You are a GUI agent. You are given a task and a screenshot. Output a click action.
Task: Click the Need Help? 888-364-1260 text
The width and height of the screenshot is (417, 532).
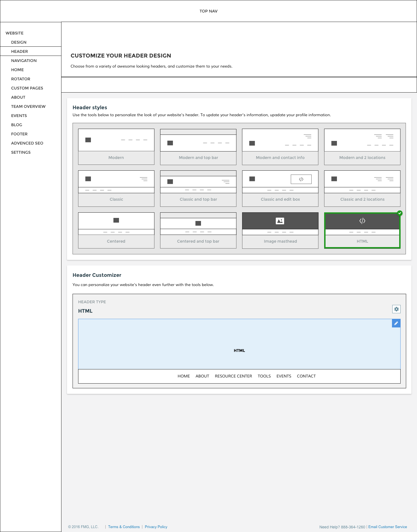[342, 527]
